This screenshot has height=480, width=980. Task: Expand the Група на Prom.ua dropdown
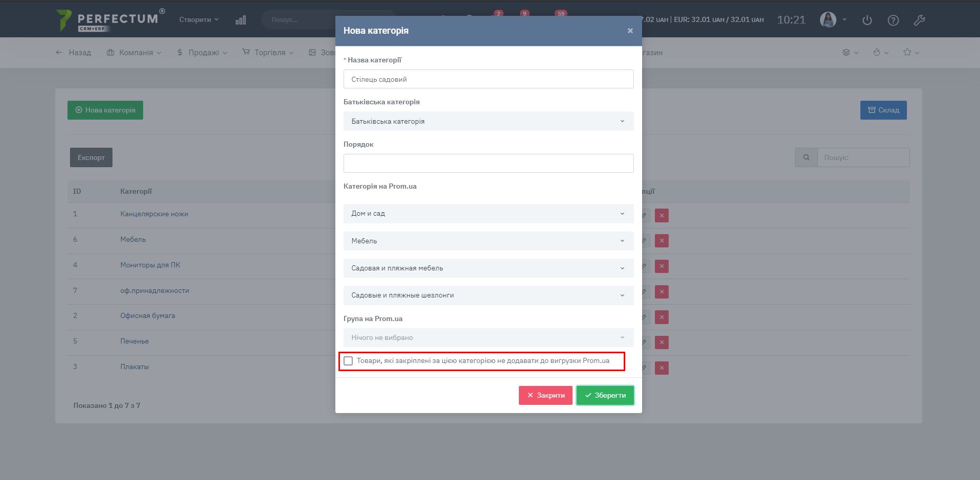(x=488, y=337)
